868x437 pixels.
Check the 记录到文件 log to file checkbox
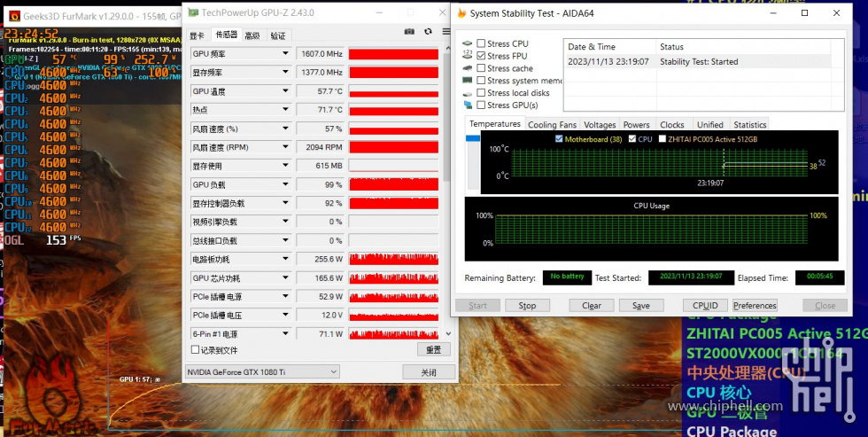(195, 350)
